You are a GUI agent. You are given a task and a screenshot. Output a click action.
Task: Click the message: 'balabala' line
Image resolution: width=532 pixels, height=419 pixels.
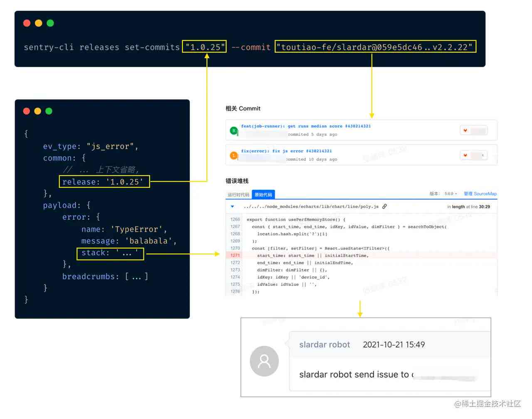tap(129, 241)
